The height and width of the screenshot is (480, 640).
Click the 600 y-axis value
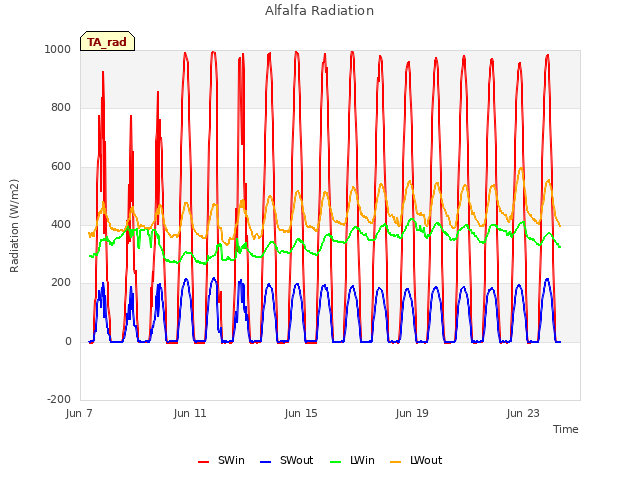coord(61,167)
